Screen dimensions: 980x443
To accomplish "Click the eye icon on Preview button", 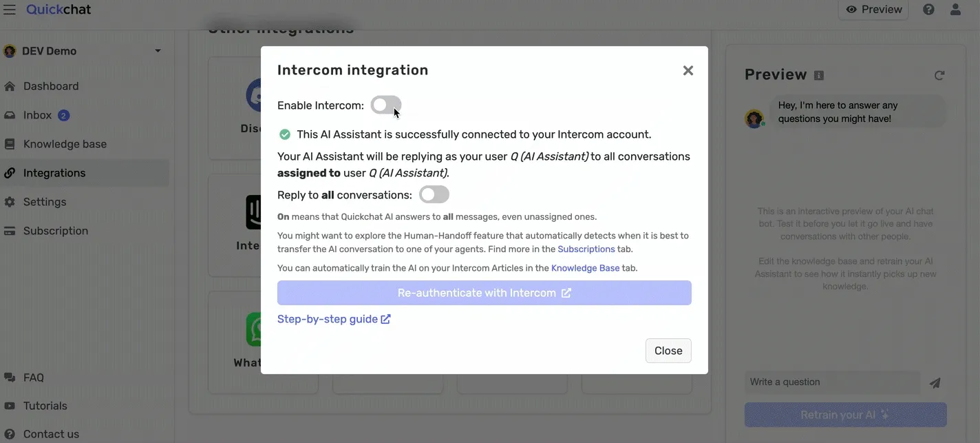I will click(x=851, y=10).
